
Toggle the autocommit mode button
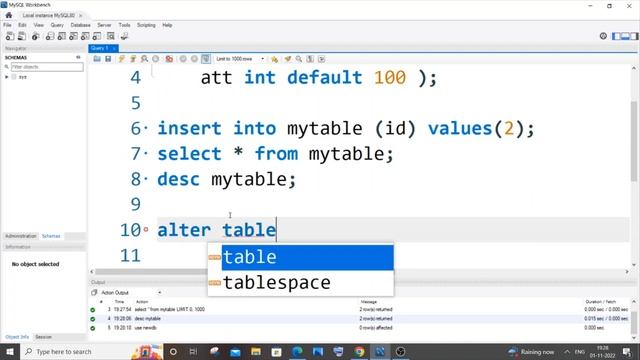click(206, 59)
